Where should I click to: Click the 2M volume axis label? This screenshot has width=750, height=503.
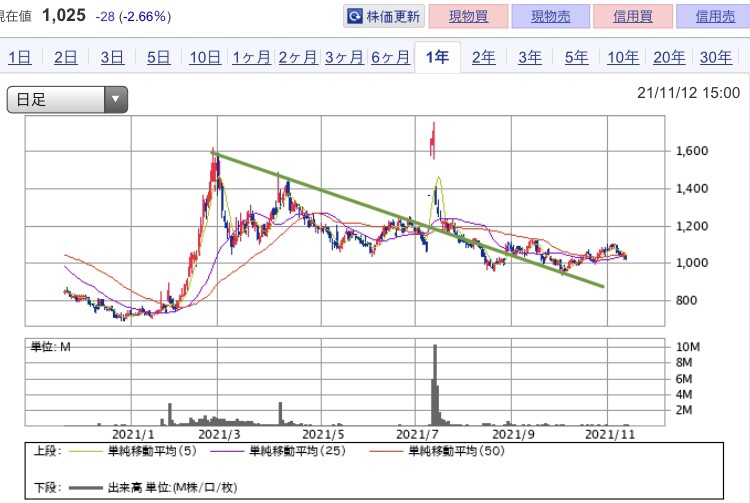[684, 410]
